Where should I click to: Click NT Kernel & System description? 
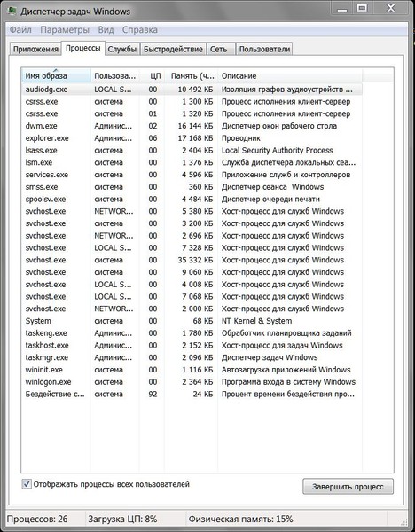(256, 321)
